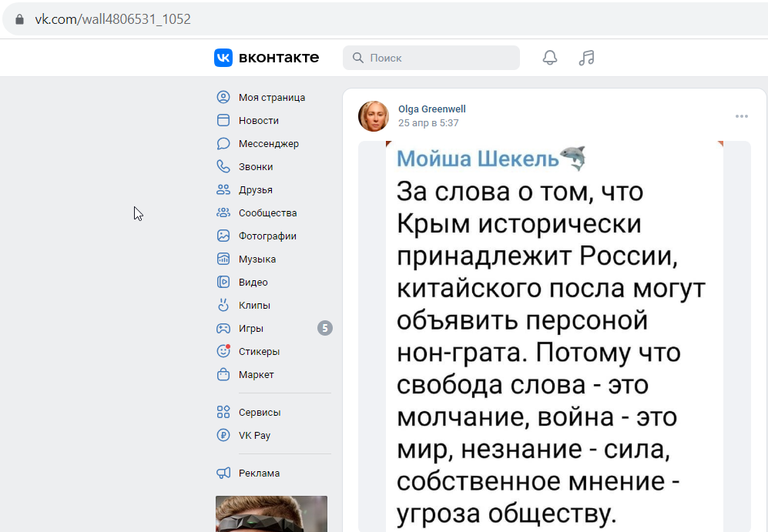This screenshot has height=532, width=768.
Task: Click the Игры notification badge 5
Action: 325,328
